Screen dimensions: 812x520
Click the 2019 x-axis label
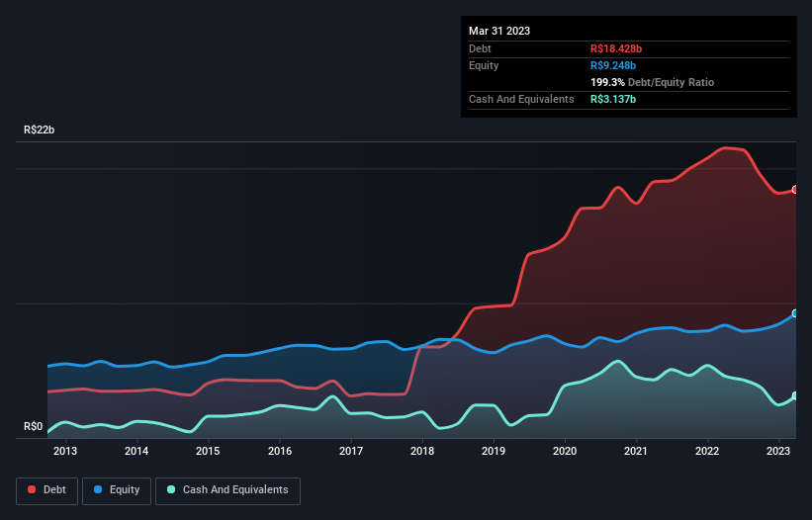[494, 451]
